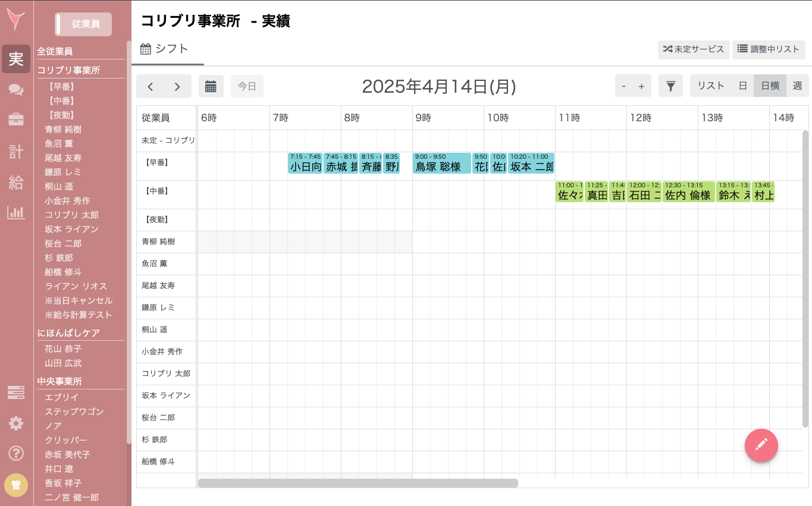Open the calendar date picker icon
Screen dimensions: 812x506
coord(211,86)
